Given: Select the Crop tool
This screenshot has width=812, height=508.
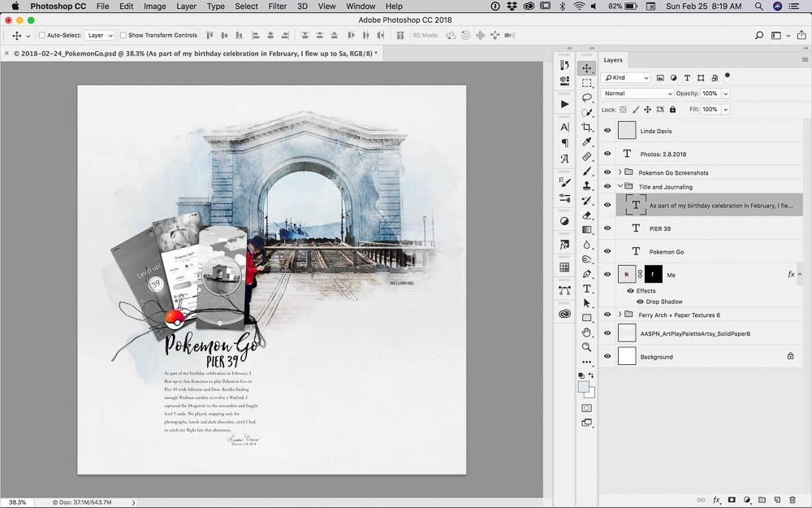Looking at the screenshot, I should click(x=586, y=127).
